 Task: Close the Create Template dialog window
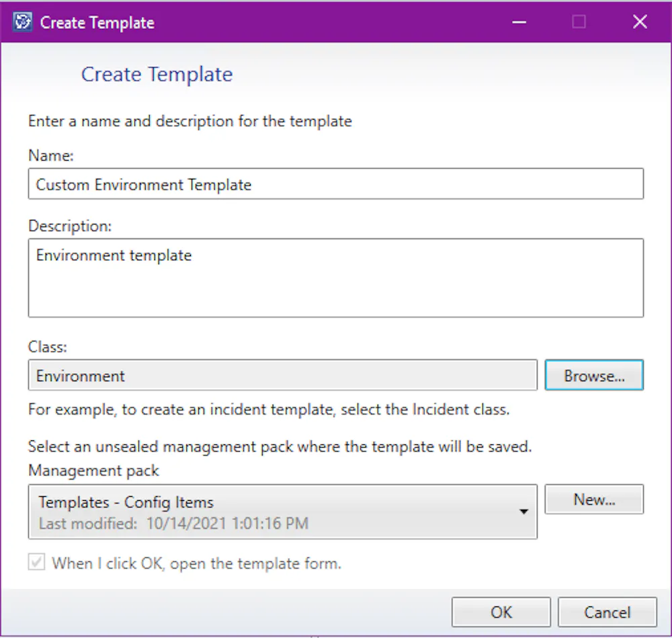[x=640, y=22]
